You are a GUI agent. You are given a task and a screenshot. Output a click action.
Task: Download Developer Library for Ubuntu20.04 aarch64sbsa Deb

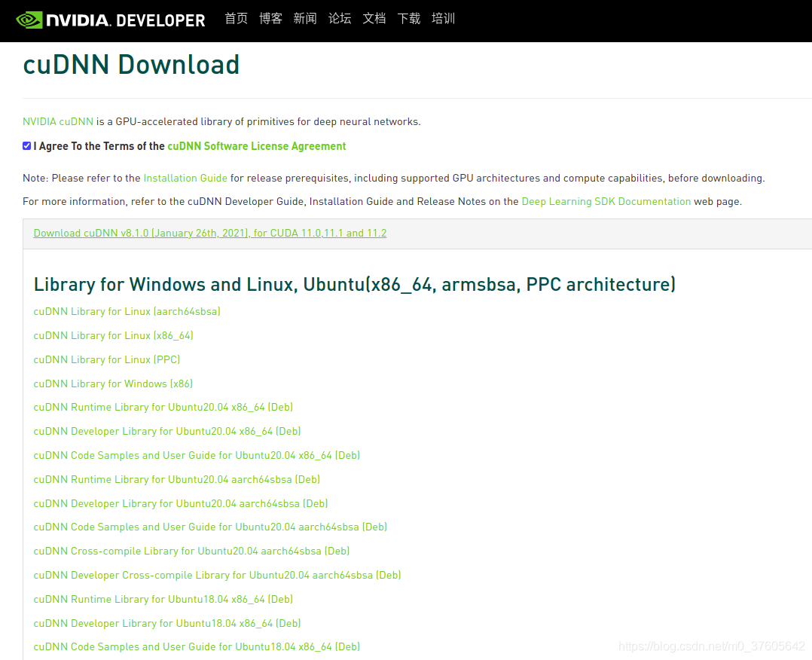point(181,503)
